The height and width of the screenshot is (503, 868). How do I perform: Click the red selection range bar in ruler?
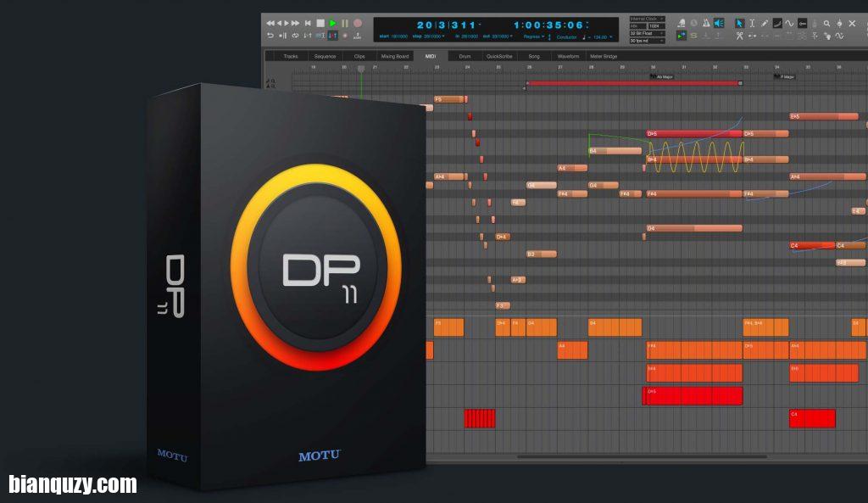[x=633, y=83]
